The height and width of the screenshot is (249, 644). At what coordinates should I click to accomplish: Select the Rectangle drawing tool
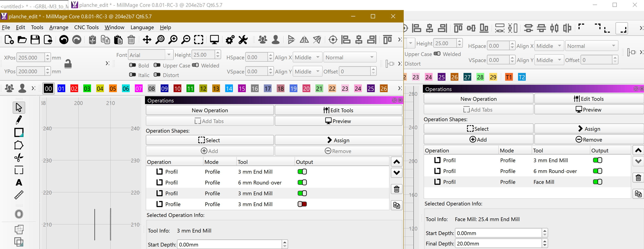click(19, 132)
